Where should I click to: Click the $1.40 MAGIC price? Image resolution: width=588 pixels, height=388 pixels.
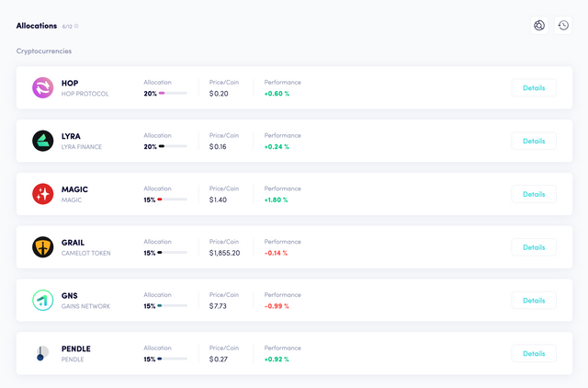click(x=218, y=200)
